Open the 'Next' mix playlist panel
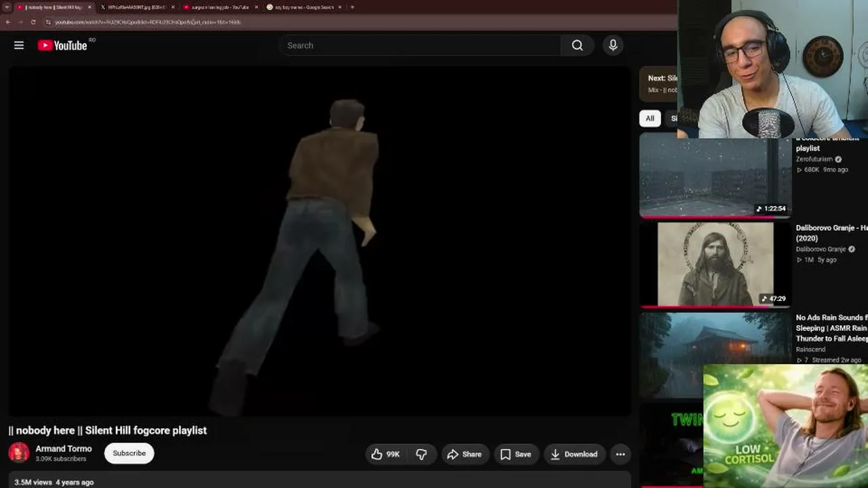This screenshot has width=868, height=488. [x=659, y=84]
